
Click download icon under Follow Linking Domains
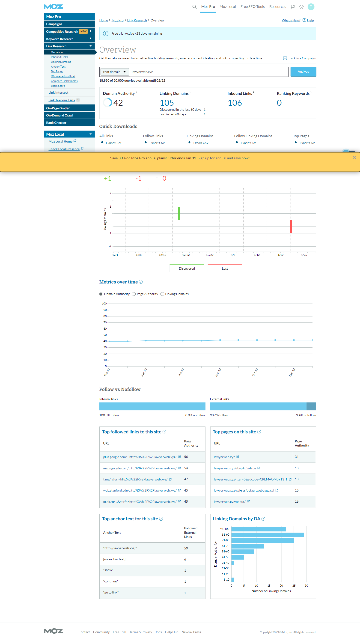click(x=237, y=143)
